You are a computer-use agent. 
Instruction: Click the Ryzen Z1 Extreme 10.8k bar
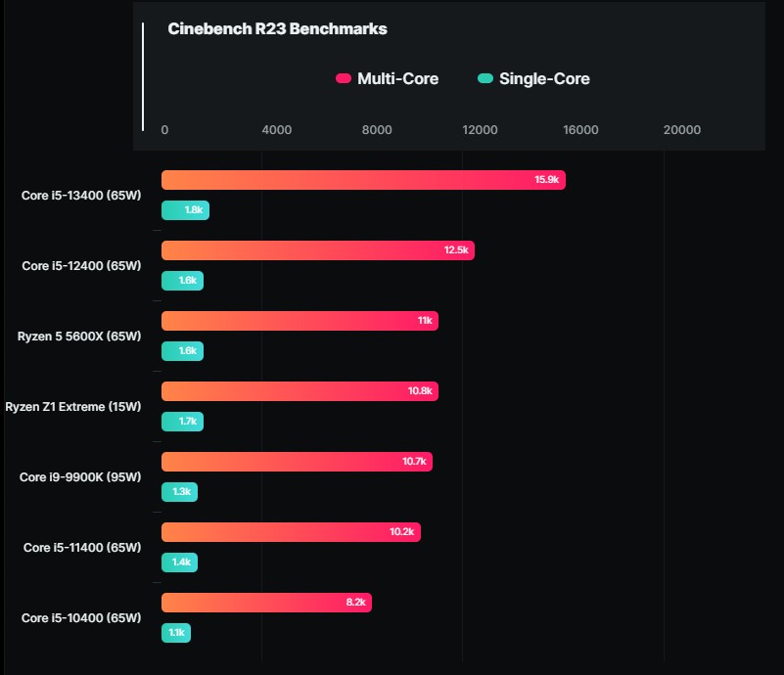coord(300,391)
